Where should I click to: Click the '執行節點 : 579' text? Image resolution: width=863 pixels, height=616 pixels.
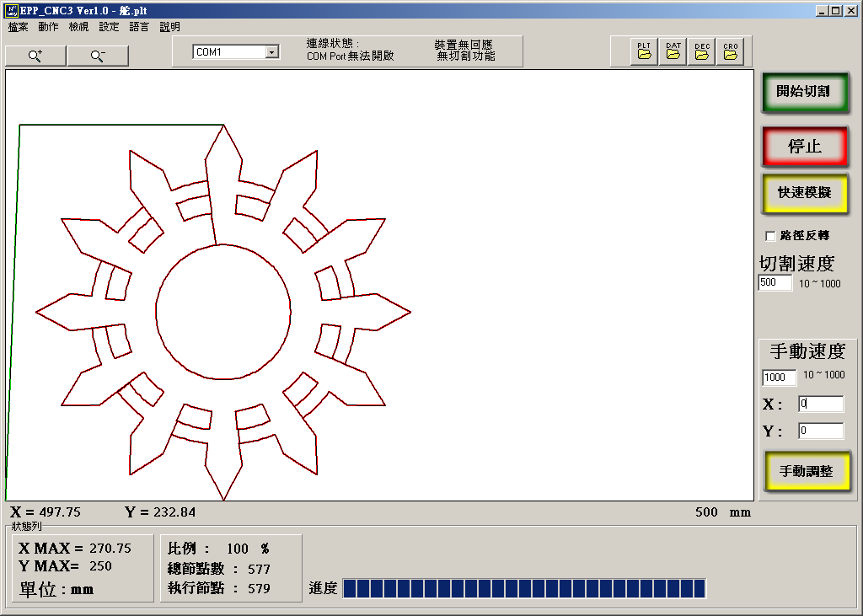point(218,588)
